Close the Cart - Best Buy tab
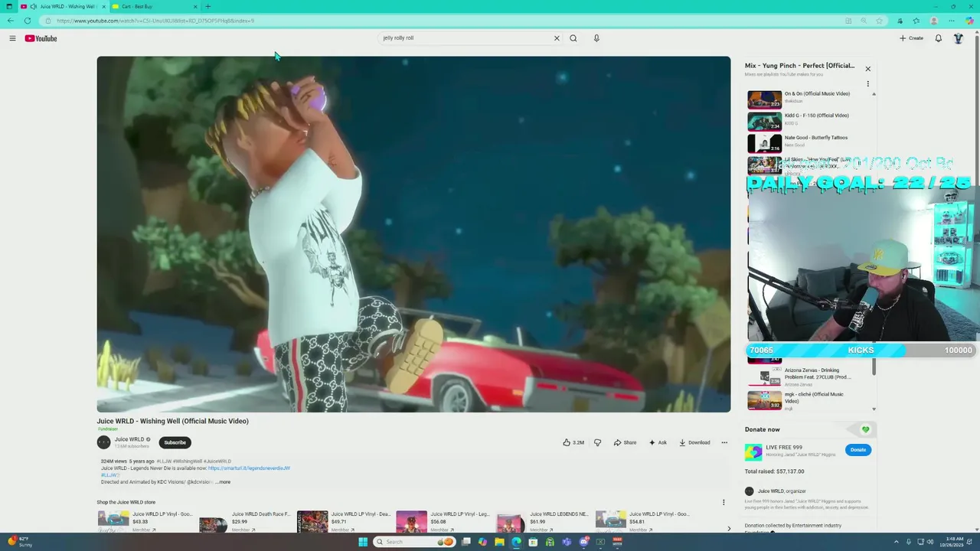Screen dimensions: 980x551 (194, 6)
